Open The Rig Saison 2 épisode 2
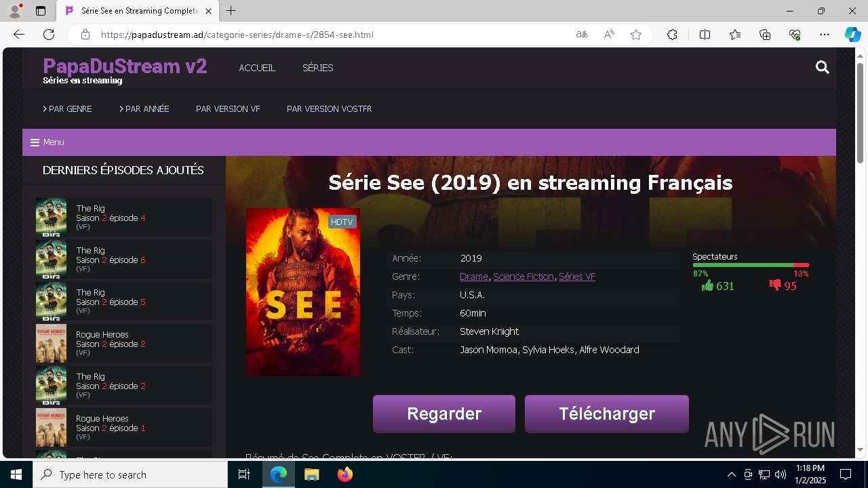The height and width of the screenshot is (488, 868). [x=124, y=385]
